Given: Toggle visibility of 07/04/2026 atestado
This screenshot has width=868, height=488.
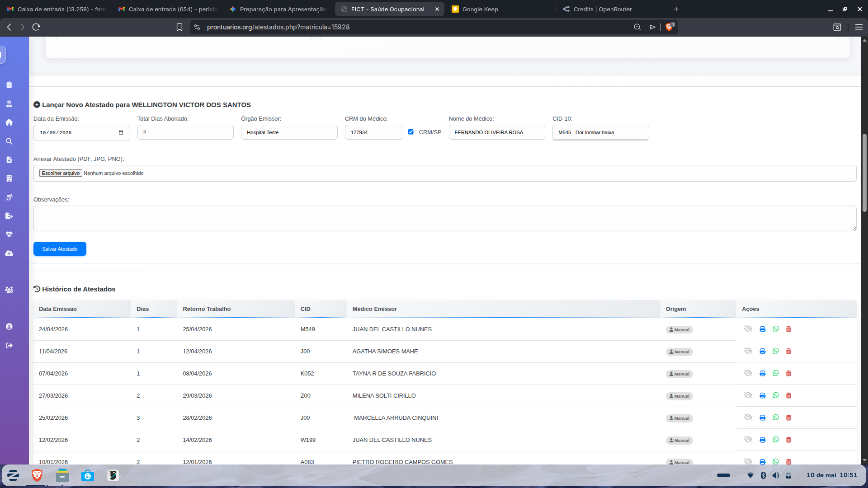Looking at the screenshot, I should [748, 373].
